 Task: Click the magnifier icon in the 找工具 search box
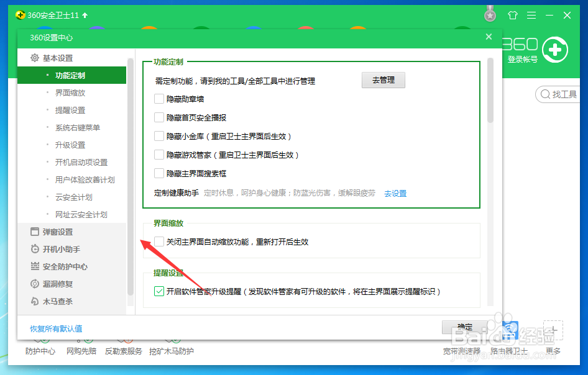click(x=545, y=94)
